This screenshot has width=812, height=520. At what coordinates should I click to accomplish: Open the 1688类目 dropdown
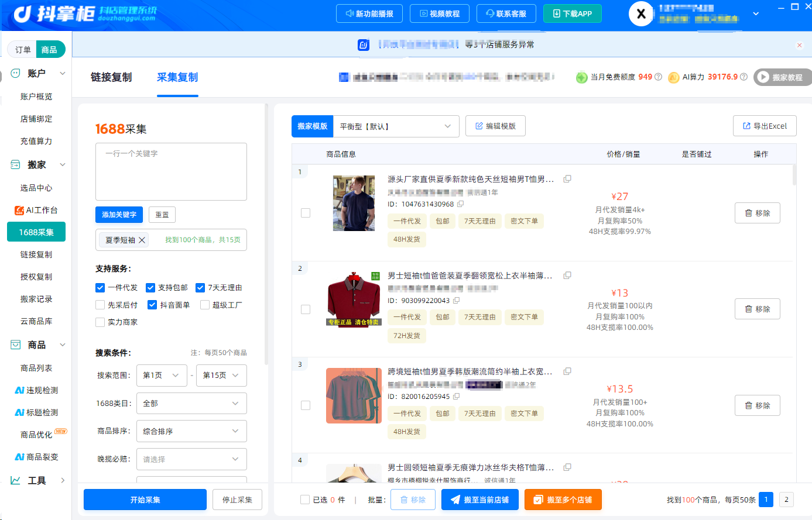[191, 404]
